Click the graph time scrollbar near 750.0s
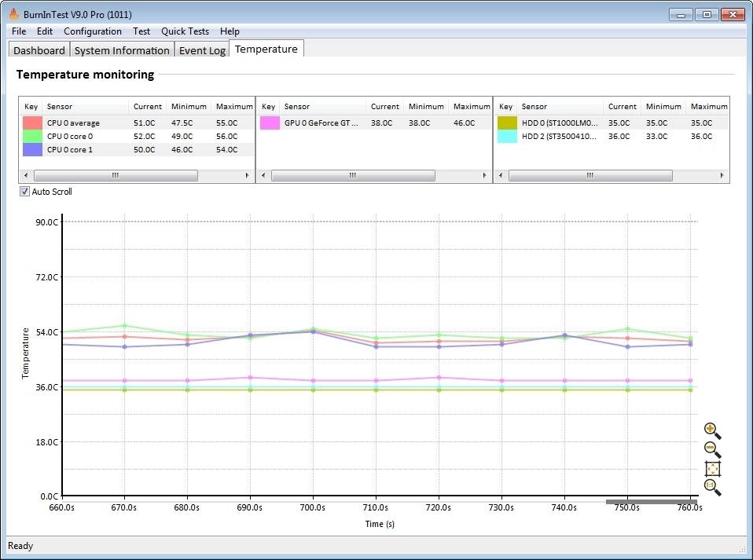The image size is (753, 560). (x=651, y=502)
